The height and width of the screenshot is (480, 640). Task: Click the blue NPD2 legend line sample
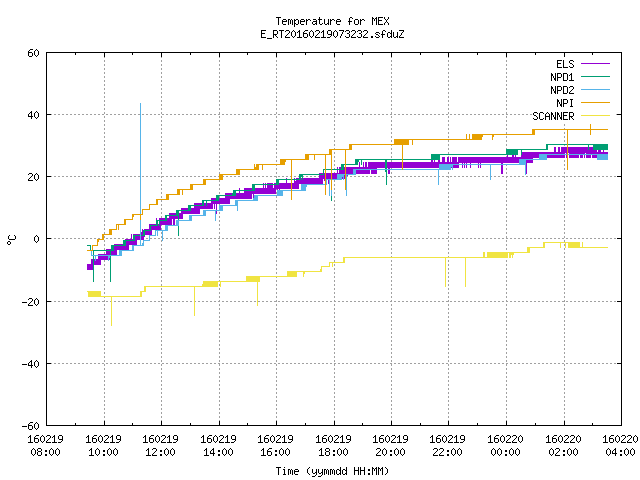(x=595, y=89)
